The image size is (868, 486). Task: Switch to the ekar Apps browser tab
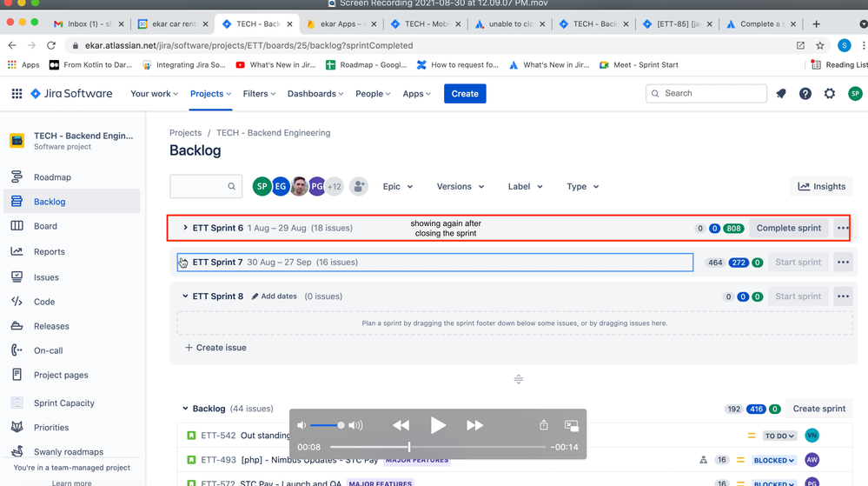coord(341,23)
